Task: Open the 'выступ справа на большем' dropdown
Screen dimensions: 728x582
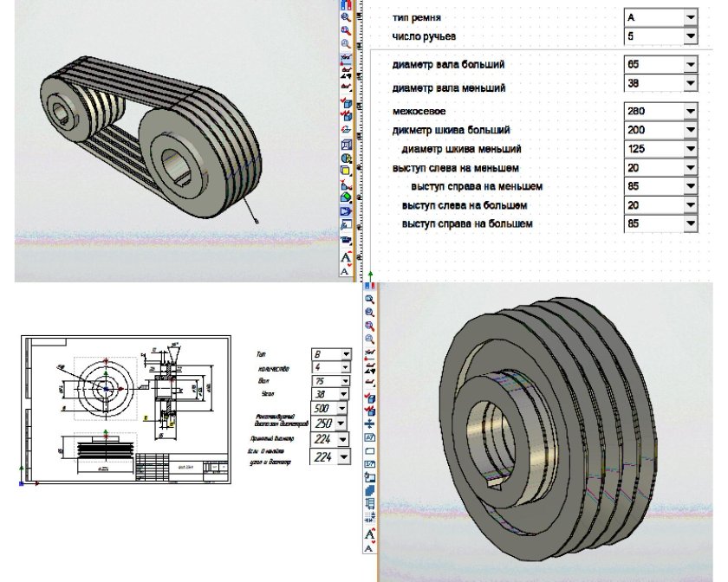Action: [x=691, y=224]
